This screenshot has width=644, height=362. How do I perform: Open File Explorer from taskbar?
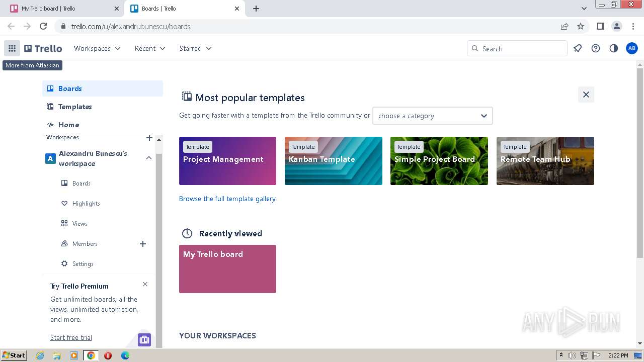pyautogui.click(x=57, y=355)
